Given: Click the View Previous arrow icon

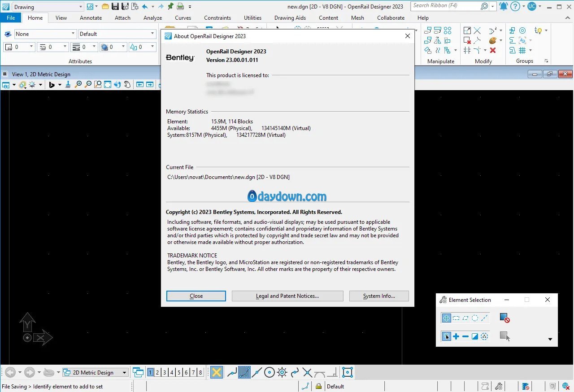Looking at the screenshot, I should pyautogui.click(x=140, y=84).
